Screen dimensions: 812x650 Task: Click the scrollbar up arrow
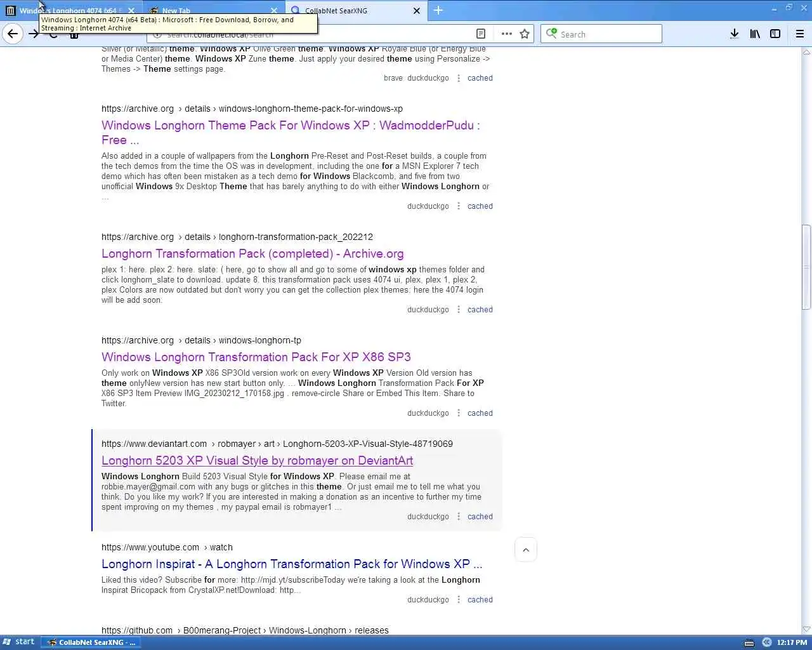(806, 53)
